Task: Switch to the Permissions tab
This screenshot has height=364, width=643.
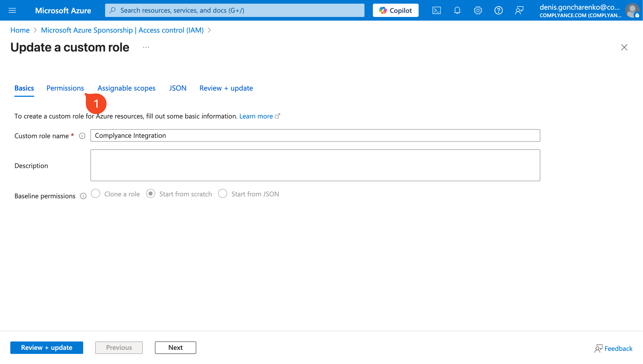Action: coord(65,88)
